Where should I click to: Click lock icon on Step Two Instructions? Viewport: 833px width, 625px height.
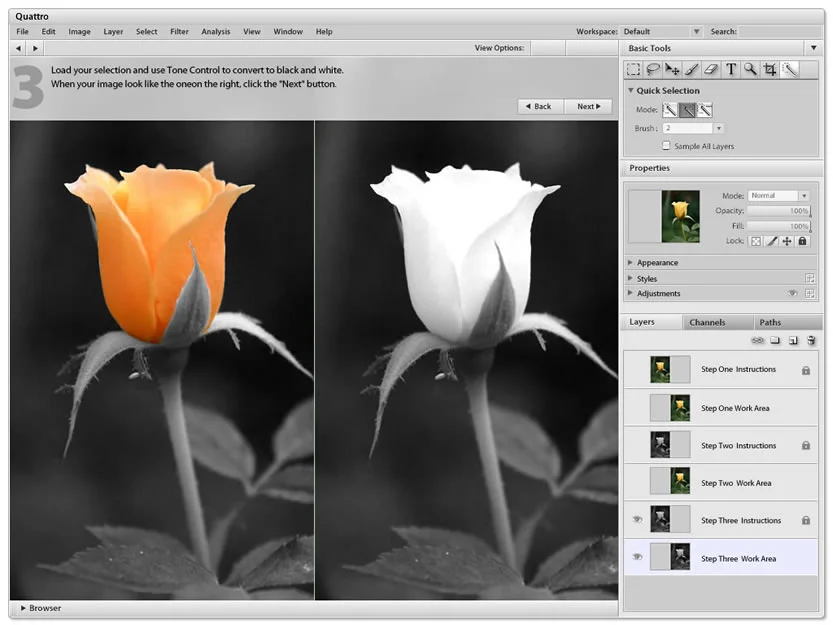point(806,445)
